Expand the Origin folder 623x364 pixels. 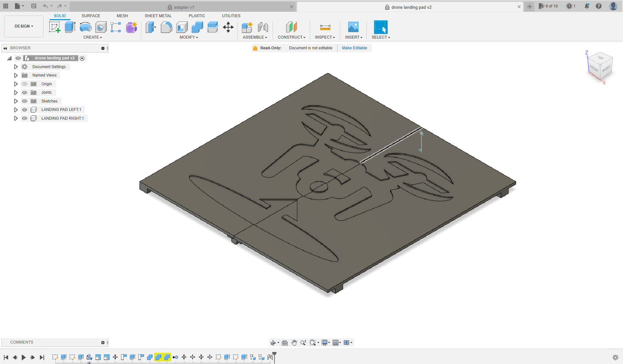point(16,84)
